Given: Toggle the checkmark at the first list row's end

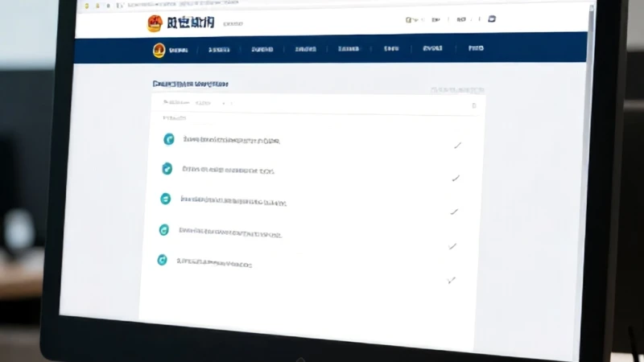Looking at the screenshot, I should (457, 146).
